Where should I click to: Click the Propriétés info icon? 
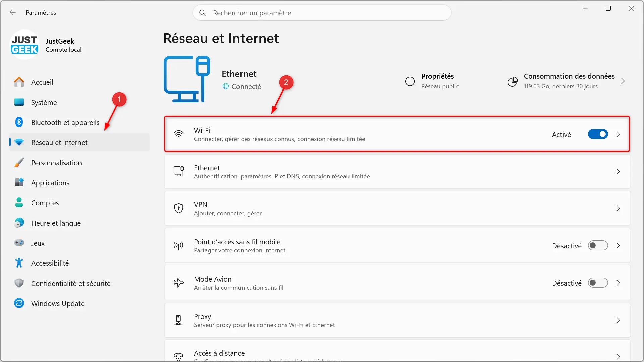410,81
